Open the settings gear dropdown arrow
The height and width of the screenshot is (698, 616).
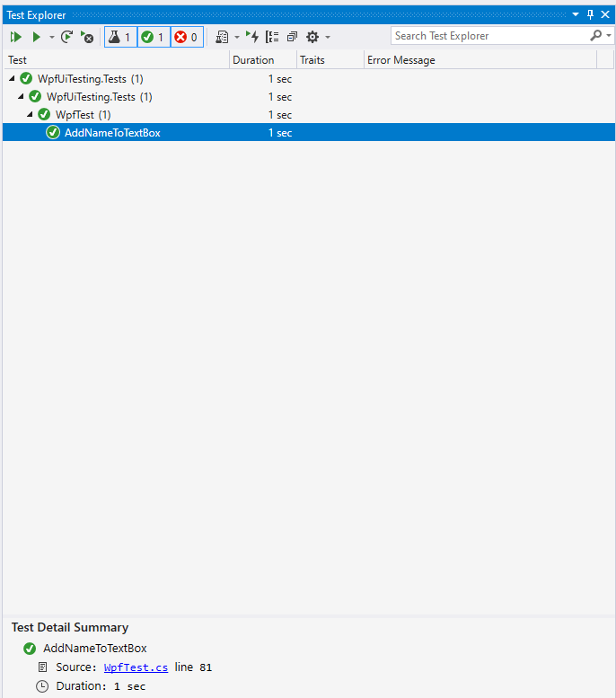point(328,37)
